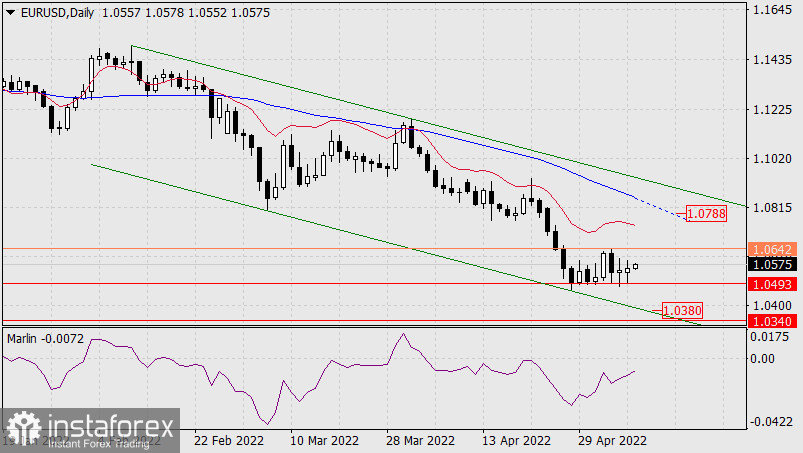Click the last candlestick on the chart
This screenshot has height=453, width=803.
(x=636, y=266)
